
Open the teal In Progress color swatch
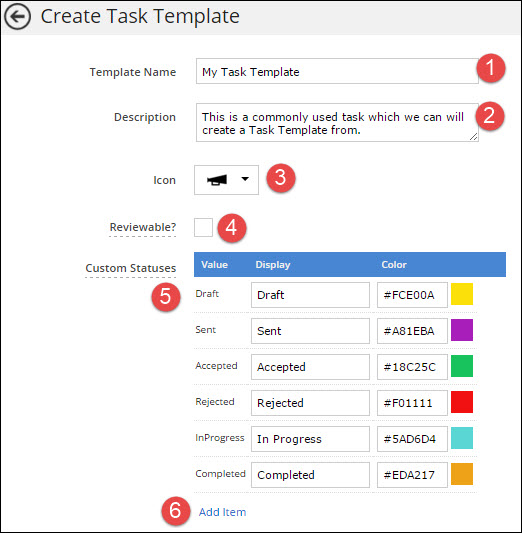pyautogui.click(x=462, y=438)
